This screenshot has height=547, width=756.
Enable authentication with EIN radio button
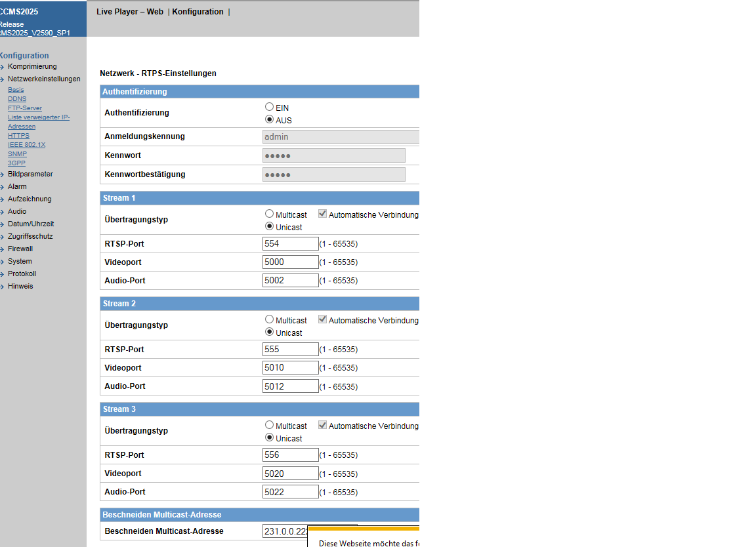[x=269, y=107]
